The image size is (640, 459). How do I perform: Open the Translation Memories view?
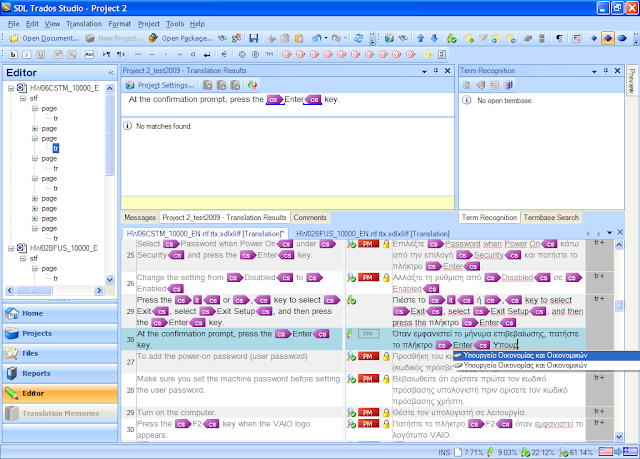point(60,413)
